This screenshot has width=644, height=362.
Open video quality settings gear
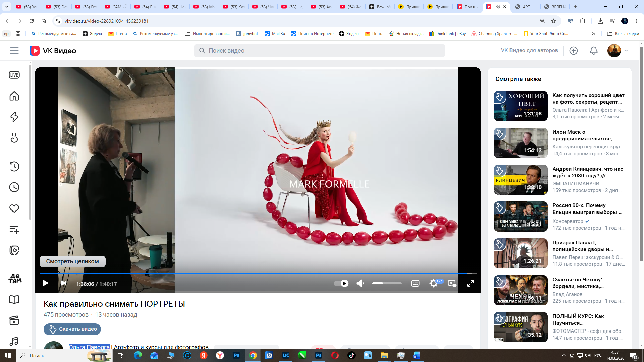coord(433,284)
